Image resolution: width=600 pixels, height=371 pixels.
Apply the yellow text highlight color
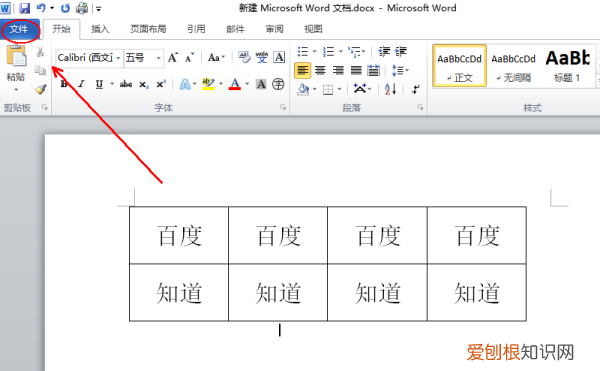[208, 84]
